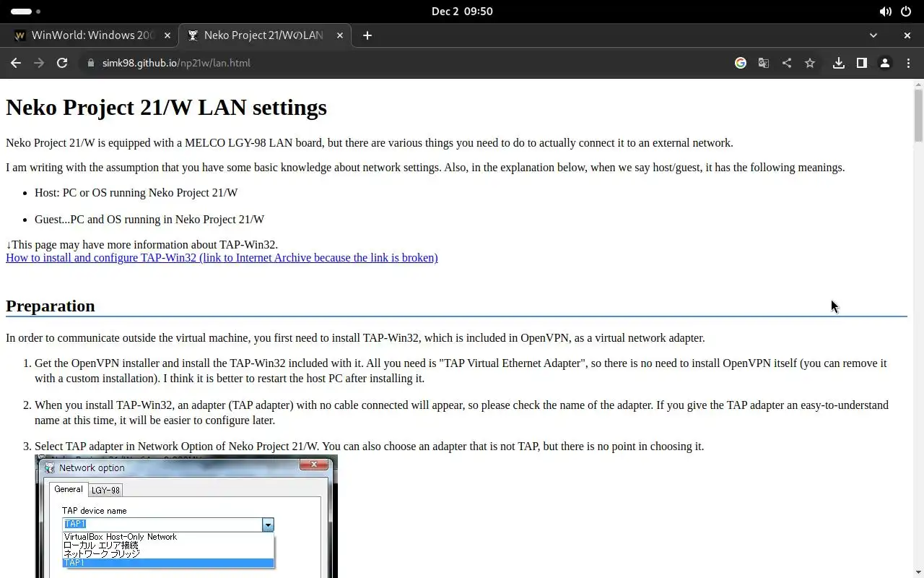Click the browser window close button

907,35
